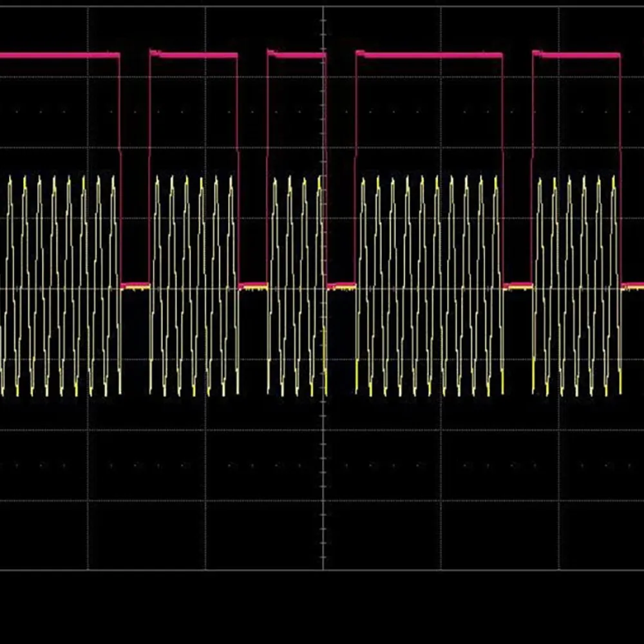Click the second magenta high pulse from left
This screenshot has width=644, height=644.
pyautogui.click(x=193, y=55)
